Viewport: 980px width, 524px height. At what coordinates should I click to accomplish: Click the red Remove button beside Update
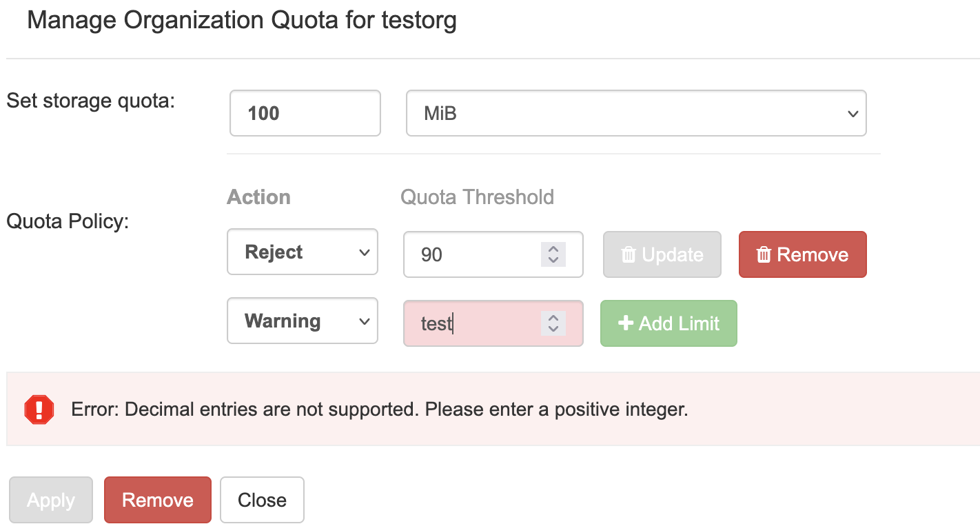pyautogui.click(x=802, y=255)
